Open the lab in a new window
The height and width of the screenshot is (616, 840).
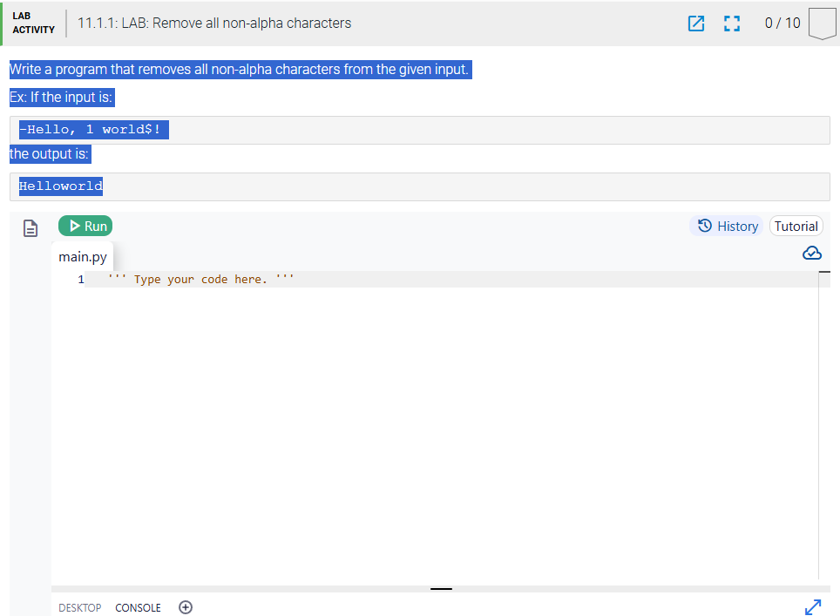pos(696,24)
